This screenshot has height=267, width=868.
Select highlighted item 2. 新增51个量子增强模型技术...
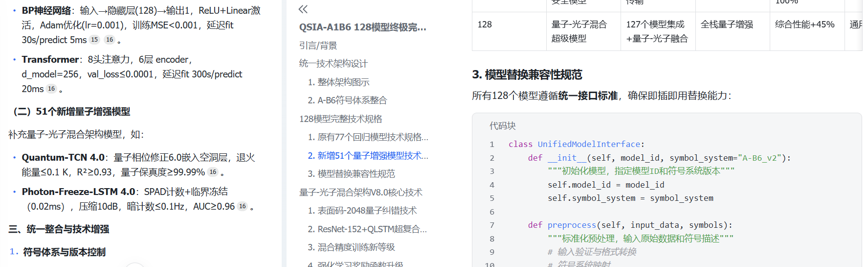pyautogui.click(x=368, y=156)
